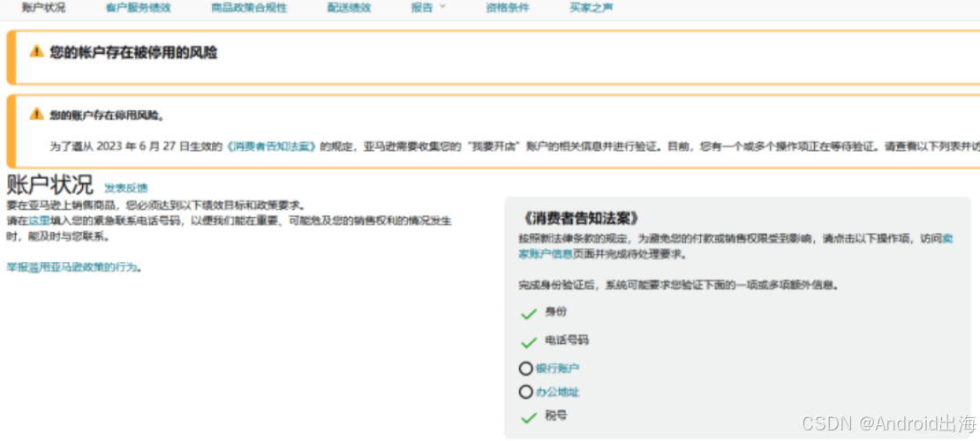Go to the 配送绩效 tab

[349, 8]
